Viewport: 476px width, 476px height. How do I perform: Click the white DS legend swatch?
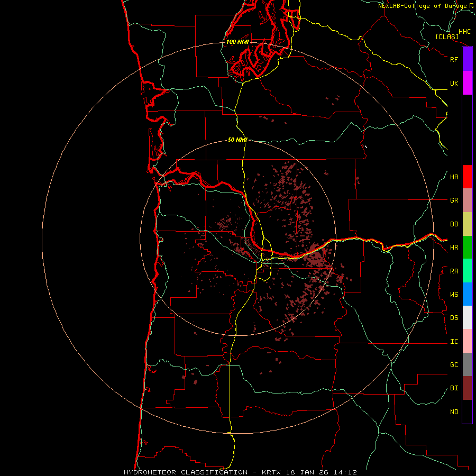(467, 317)
